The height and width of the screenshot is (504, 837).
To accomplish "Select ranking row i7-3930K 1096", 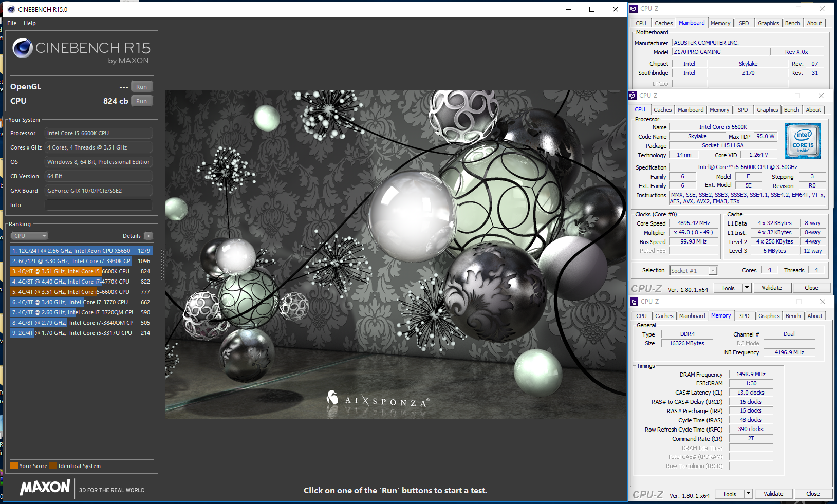I will 81,261.
